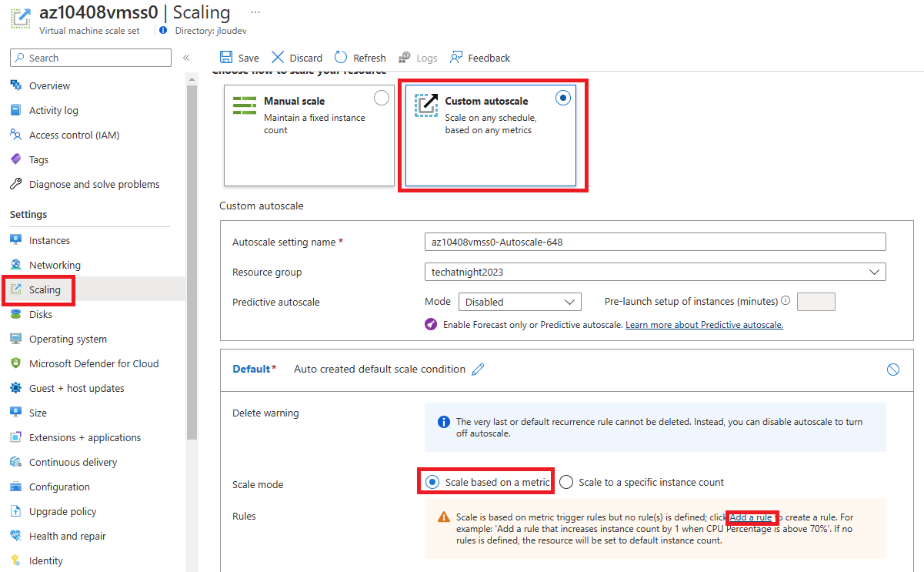Viewport: 924px width, 572px height.
Task: Click the predictive autoscale purple rocket icon
Action: pos(431,324)
